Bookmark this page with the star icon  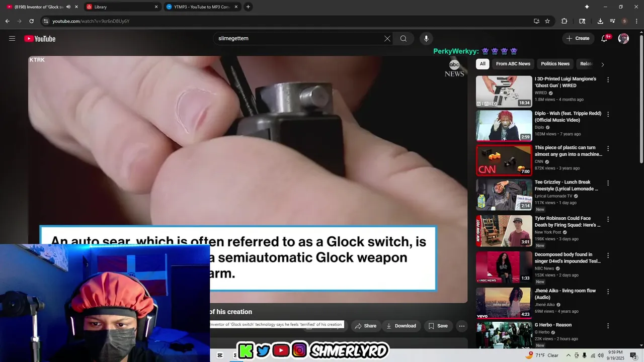547,21
